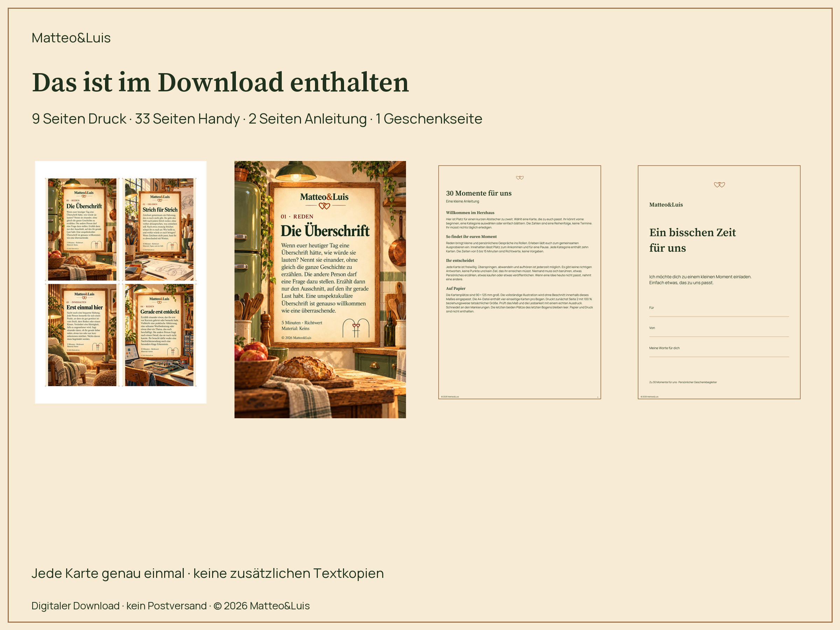Click the 'Willkommen im Herzhaus' section heading
The height and width of the screenshot is (630, 840).
click(x=470, y=213)
